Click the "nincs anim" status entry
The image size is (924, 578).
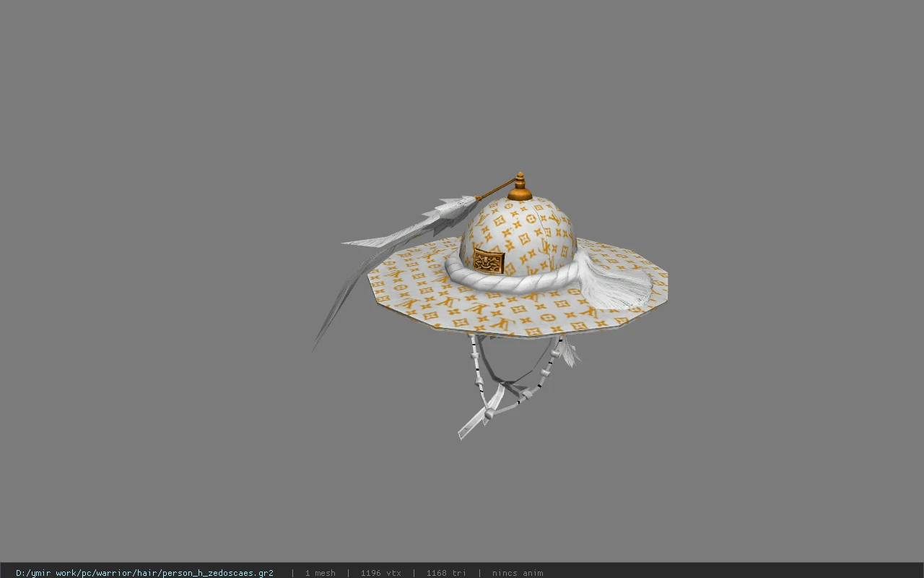tap(518, 573)
